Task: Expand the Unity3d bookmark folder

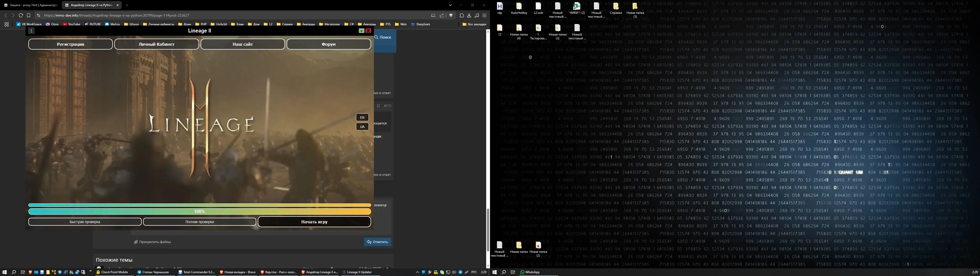Action: coord(219,24)
